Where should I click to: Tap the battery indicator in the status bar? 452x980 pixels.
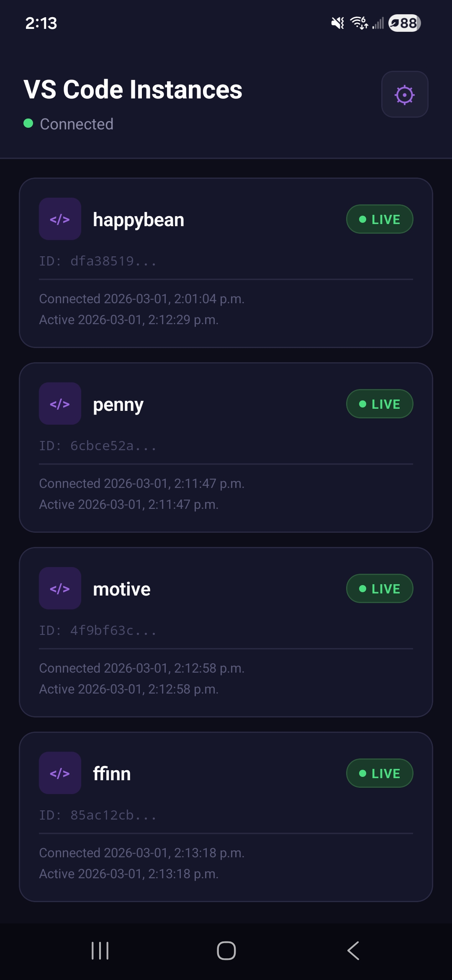coord(403,23)
